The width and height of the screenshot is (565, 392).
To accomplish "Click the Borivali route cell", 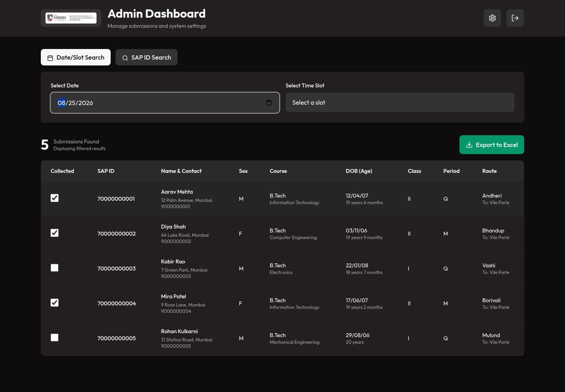I will pos(496,303).
